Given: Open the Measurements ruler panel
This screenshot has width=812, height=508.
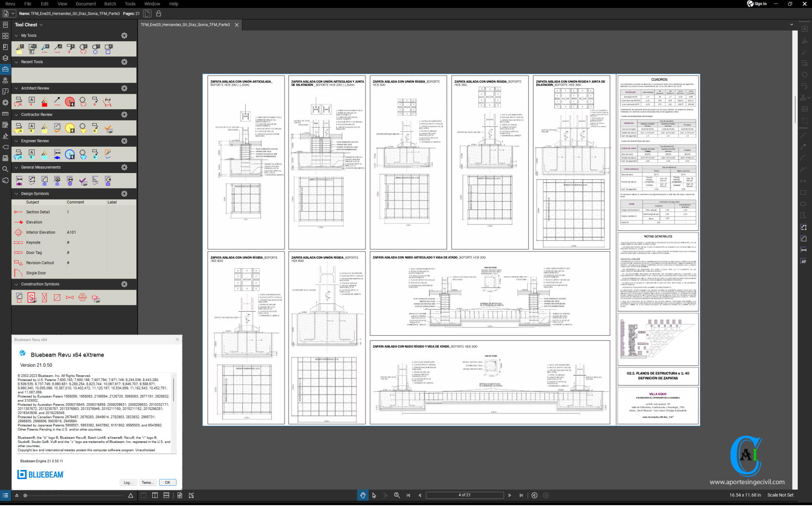Looking at the screenshot, I should pyautogui.click(x=6, y=114).
